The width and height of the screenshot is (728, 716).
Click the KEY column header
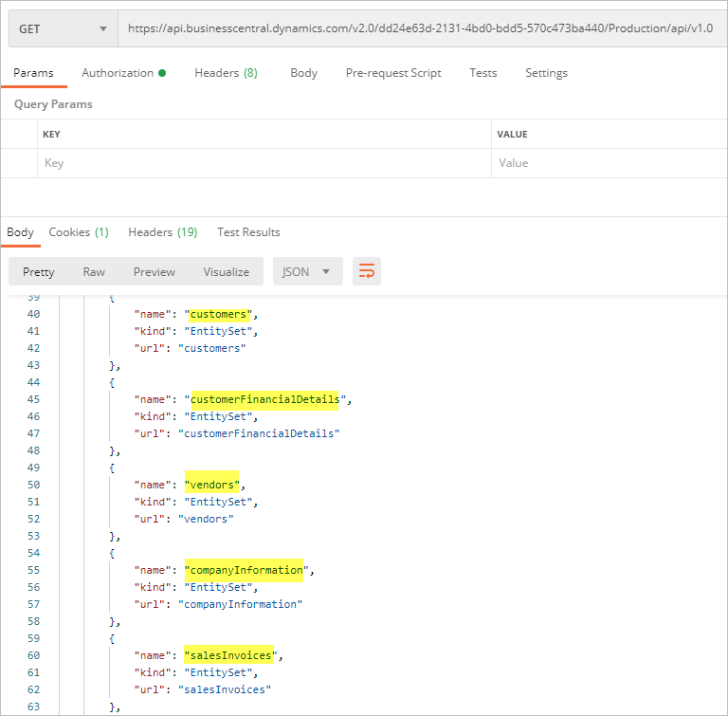[x=51, y=135]
